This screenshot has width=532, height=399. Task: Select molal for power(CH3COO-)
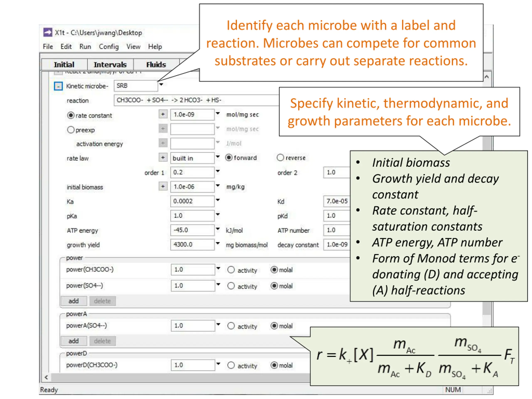(274, 270)
